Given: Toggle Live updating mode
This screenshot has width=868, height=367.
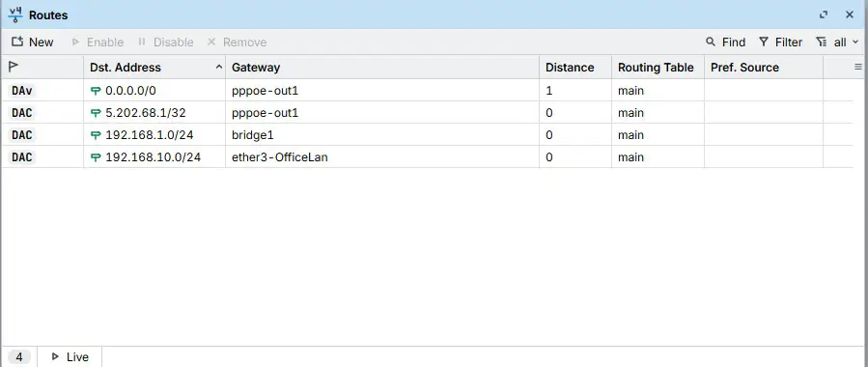Looking at the screenshot, I should coord(70,357).
